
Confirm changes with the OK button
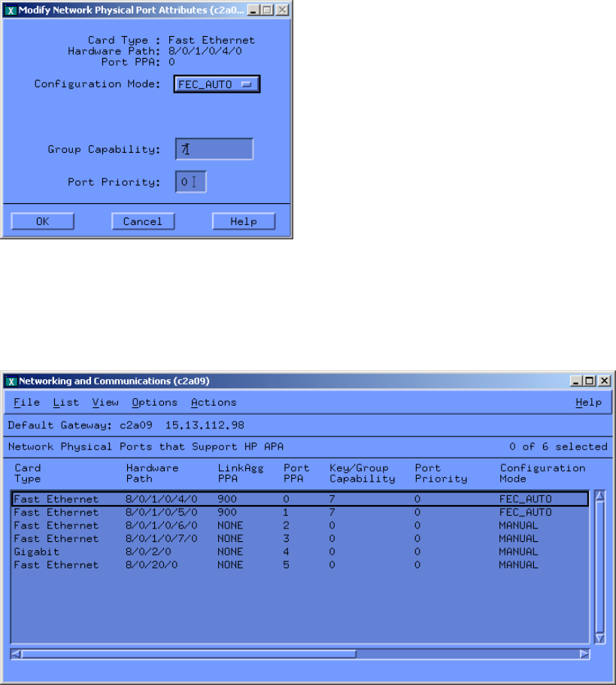42,221
